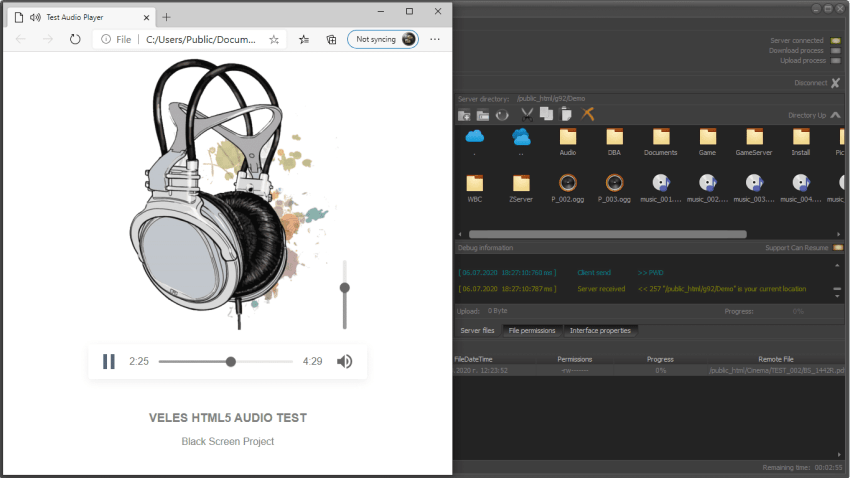Switch to Interface properties tab
The width and height of the screenshot is (850, 478).
pos(600,331)
